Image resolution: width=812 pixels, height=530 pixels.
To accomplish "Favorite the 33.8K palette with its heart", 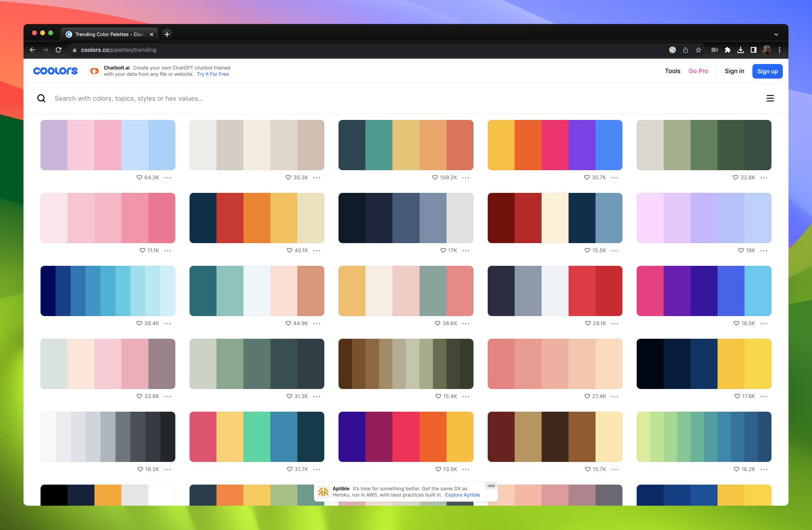I will point(139,396).
